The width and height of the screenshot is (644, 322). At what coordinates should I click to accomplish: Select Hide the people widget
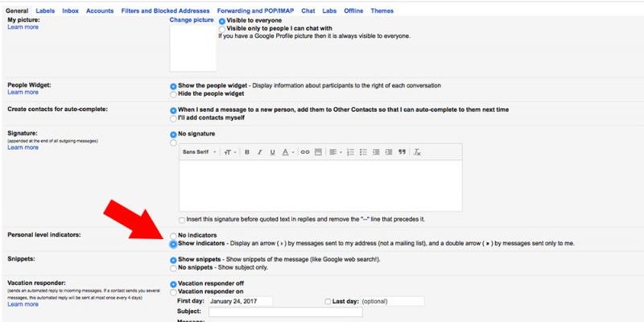(x=173, y=94)
